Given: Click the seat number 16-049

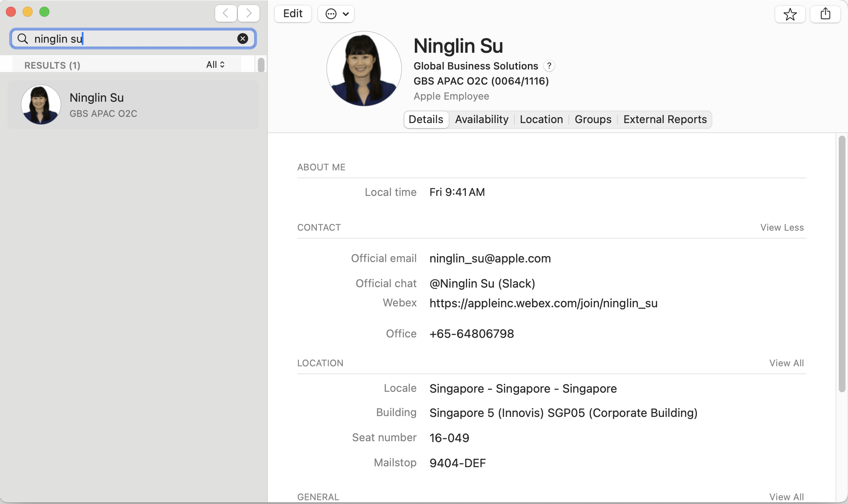Looking at the screenshot, I should click(449, 438).
